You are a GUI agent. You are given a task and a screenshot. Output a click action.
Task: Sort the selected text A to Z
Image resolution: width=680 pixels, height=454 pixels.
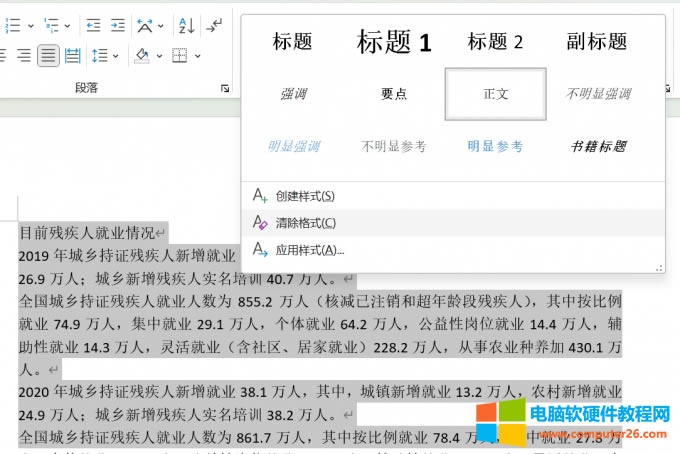[x=187, y=25]
